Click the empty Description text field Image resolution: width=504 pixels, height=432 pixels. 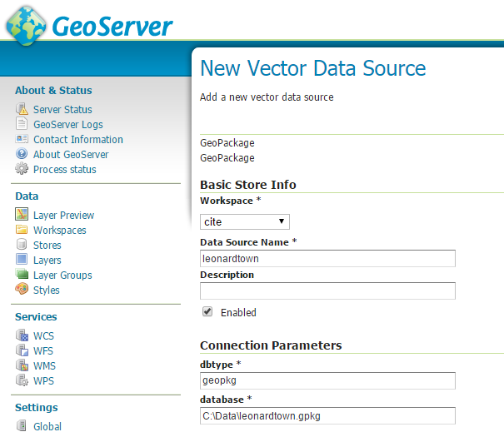tap(327, 291)
